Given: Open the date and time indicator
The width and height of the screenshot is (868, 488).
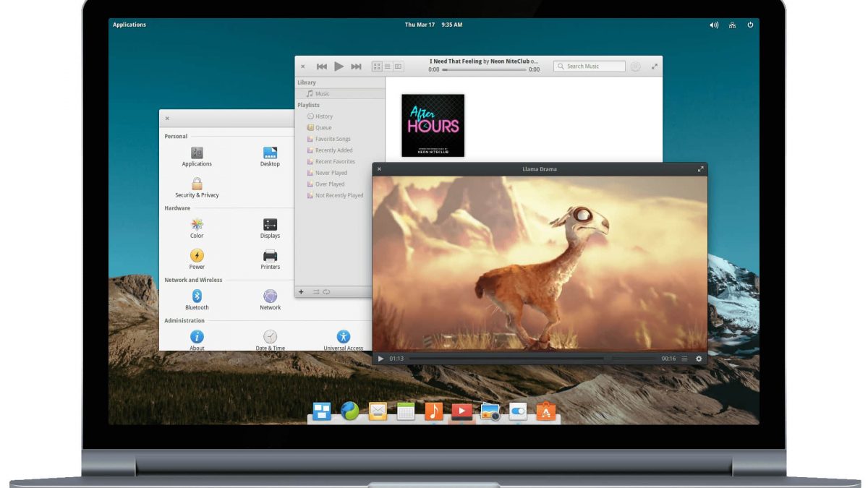Looking at the screenshot, I should [x=433, y=25].
